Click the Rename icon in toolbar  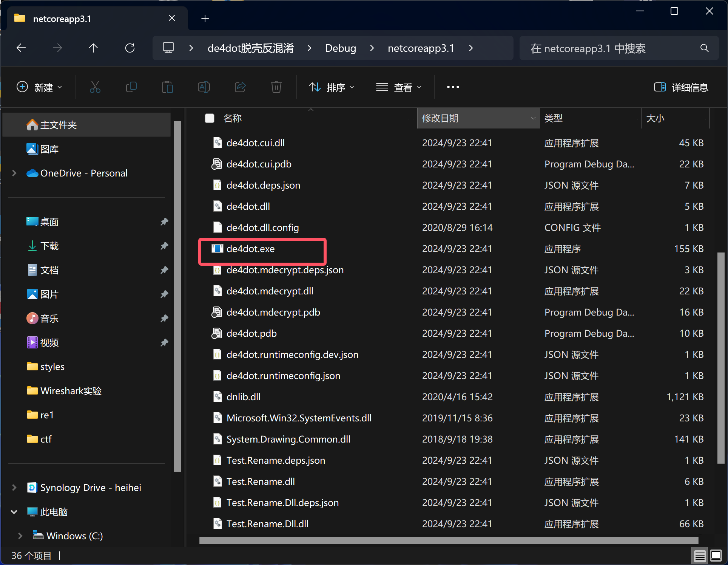coord(204,87)
